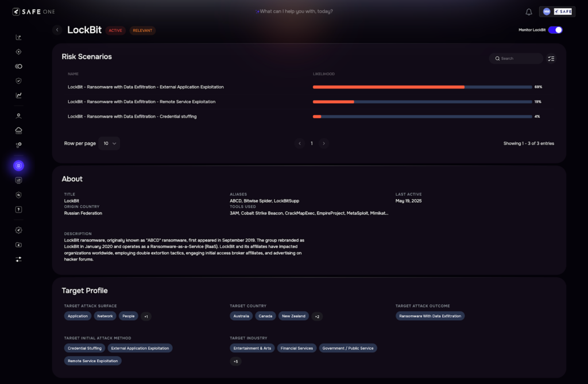
Task: Open the cloud sidebar icon
Action: click(18, 130)
